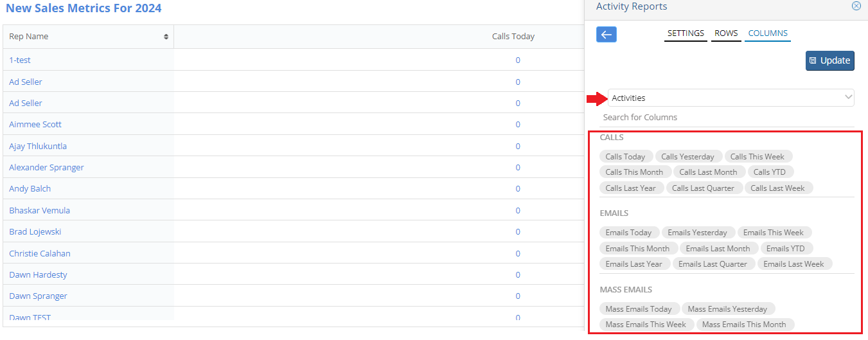868x340 pixels.
Task: Click Christie Calahan's Calls Today value
Action: (518, 253)
